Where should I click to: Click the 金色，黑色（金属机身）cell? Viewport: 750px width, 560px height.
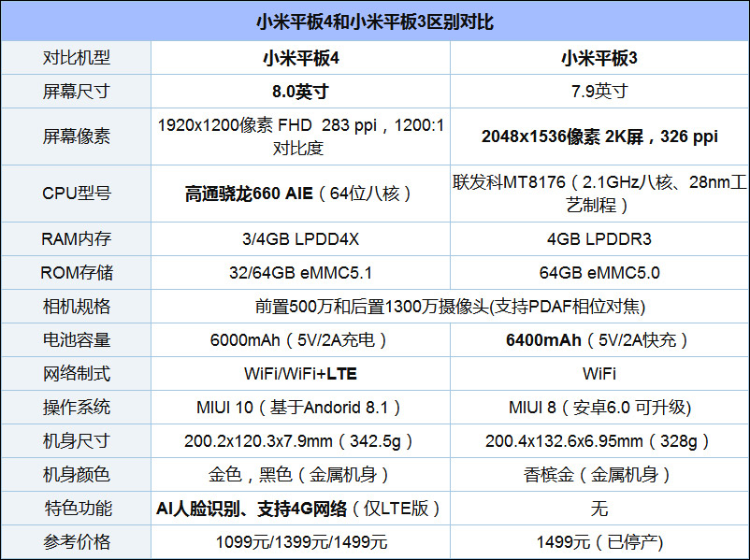coord(300,474)
